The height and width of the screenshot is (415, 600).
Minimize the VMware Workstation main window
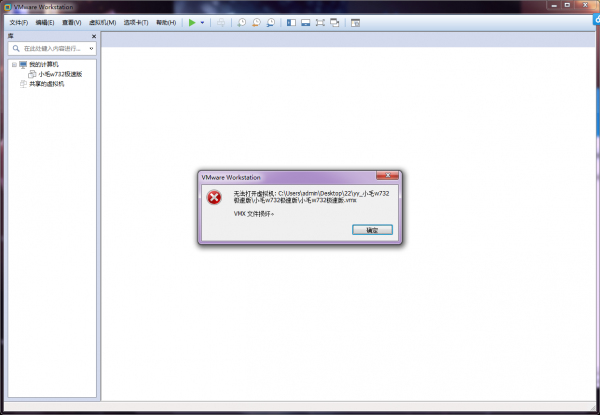pos(553,5)
